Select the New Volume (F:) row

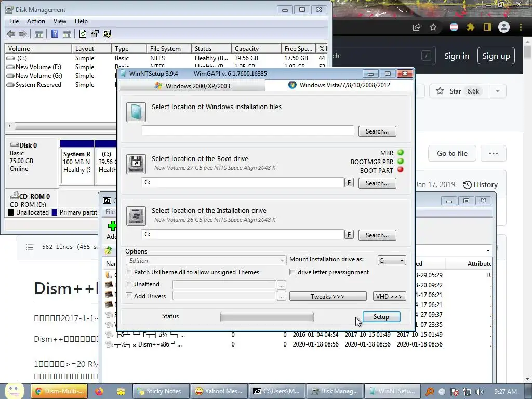62,67
